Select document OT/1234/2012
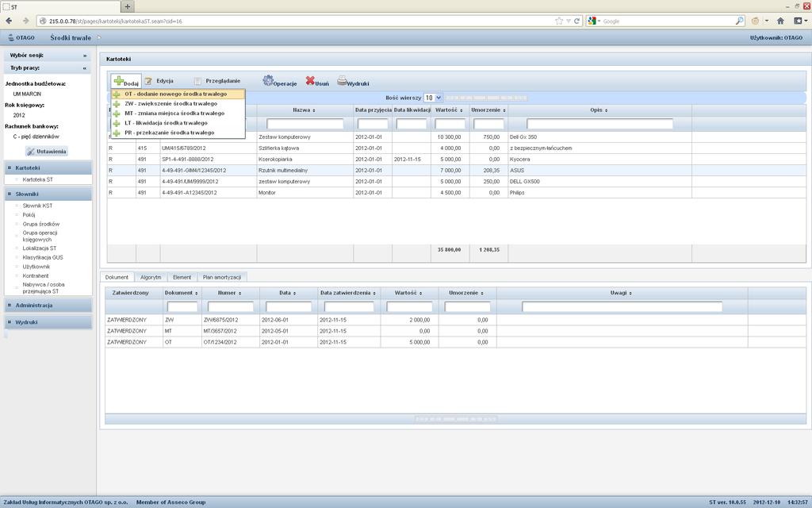This screenshot has width=812, height=508. point(455,342)
